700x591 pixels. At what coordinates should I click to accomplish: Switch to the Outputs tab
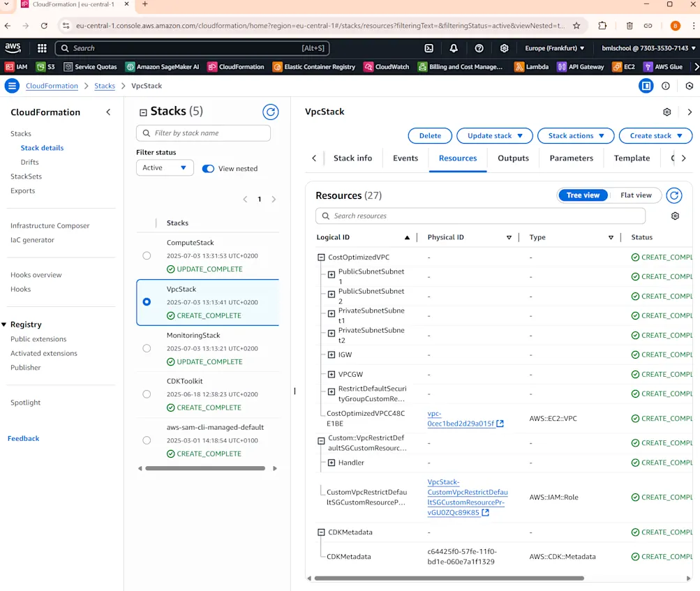tap(512, 158)
